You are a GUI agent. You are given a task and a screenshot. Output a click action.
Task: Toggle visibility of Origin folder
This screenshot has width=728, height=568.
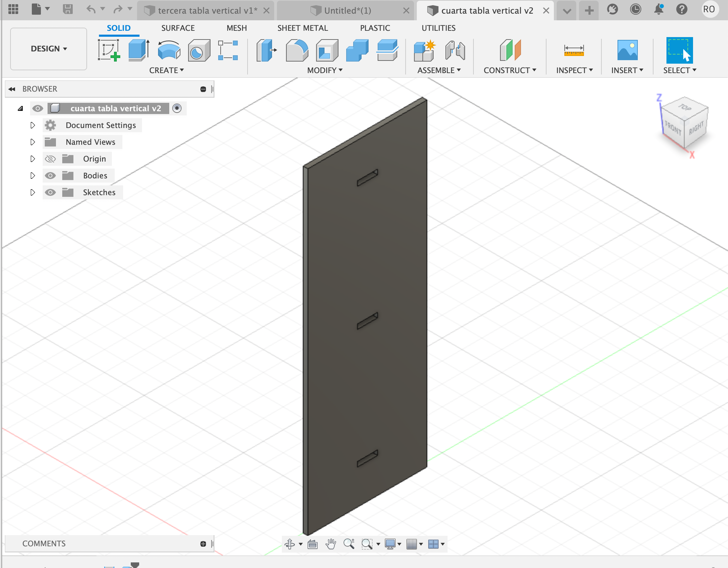click(51, 158)
